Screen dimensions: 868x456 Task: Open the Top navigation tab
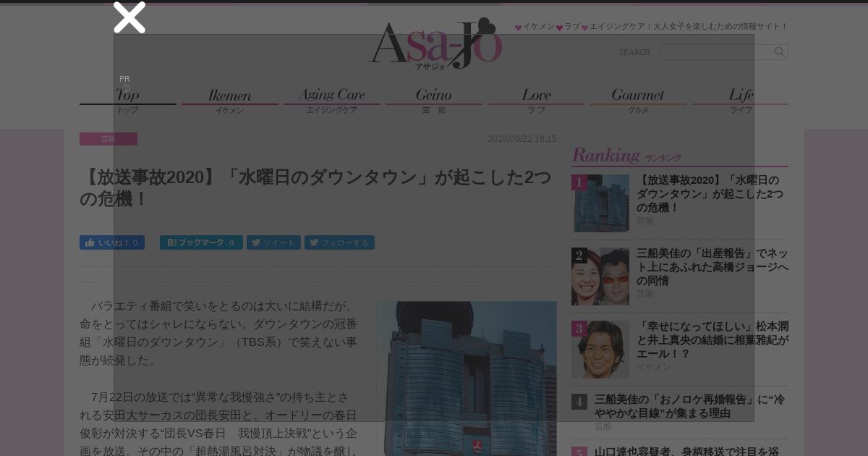pyautogui.click(x=127, y=101)
